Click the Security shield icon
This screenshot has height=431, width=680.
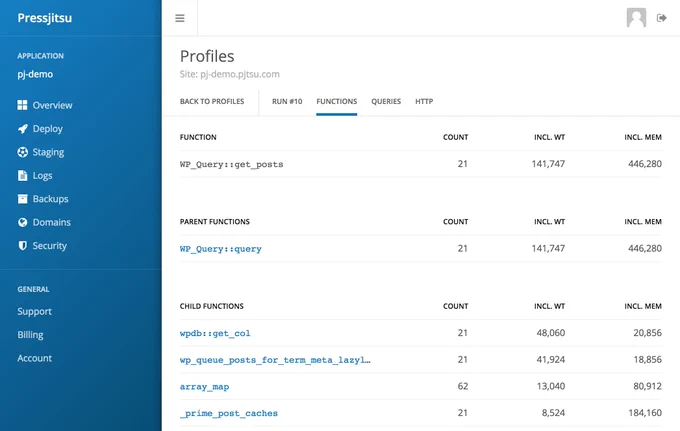tap(22, 245)
